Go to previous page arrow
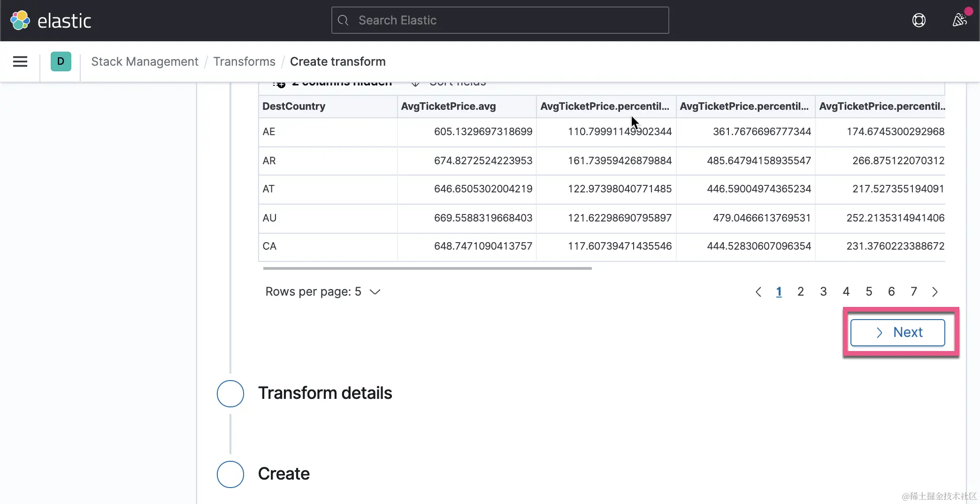 click(x=758, y=292)
